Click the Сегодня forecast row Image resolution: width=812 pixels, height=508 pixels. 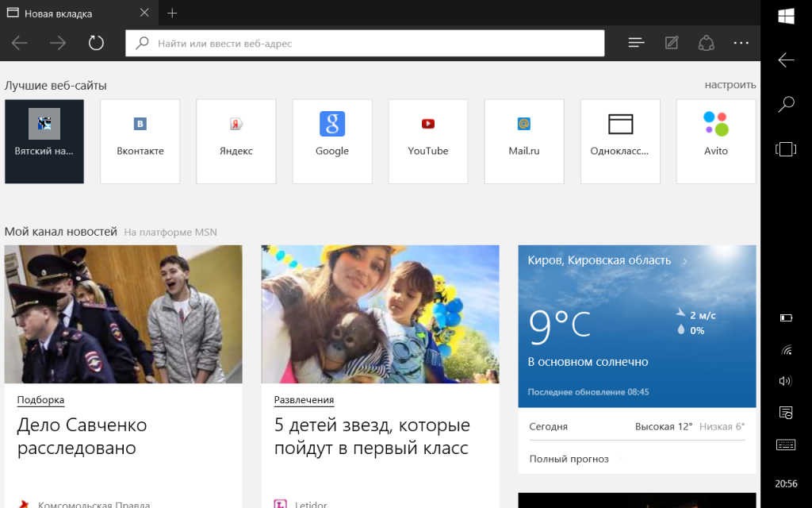point(637,426)
